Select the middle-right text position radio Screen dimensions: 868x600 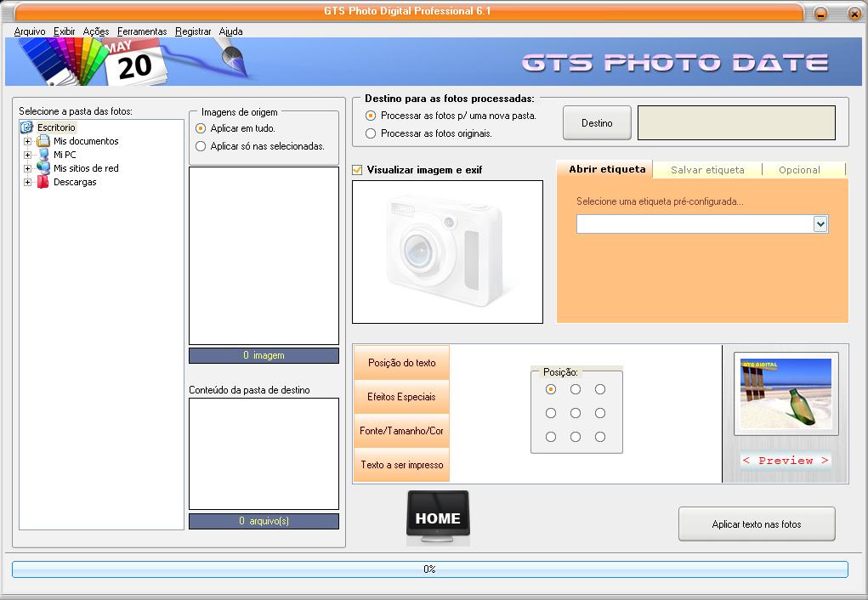(x=600, y=413)
